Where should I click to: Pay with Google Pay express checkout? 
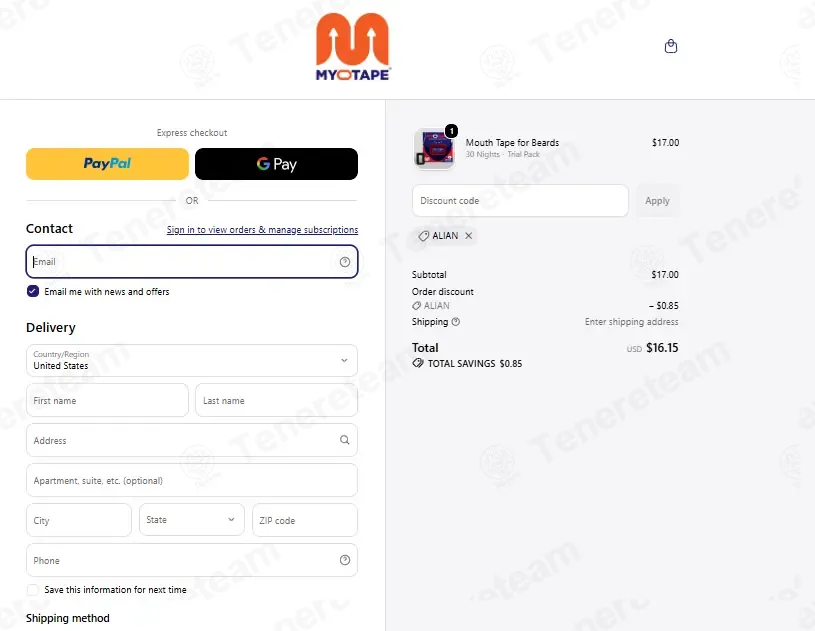(x=276, y=164)
